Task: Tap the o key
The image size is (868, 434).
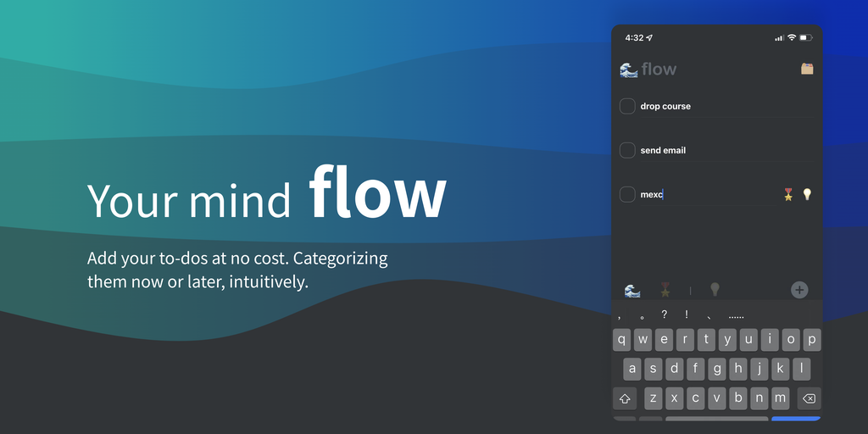Action: tap(791, 340)
